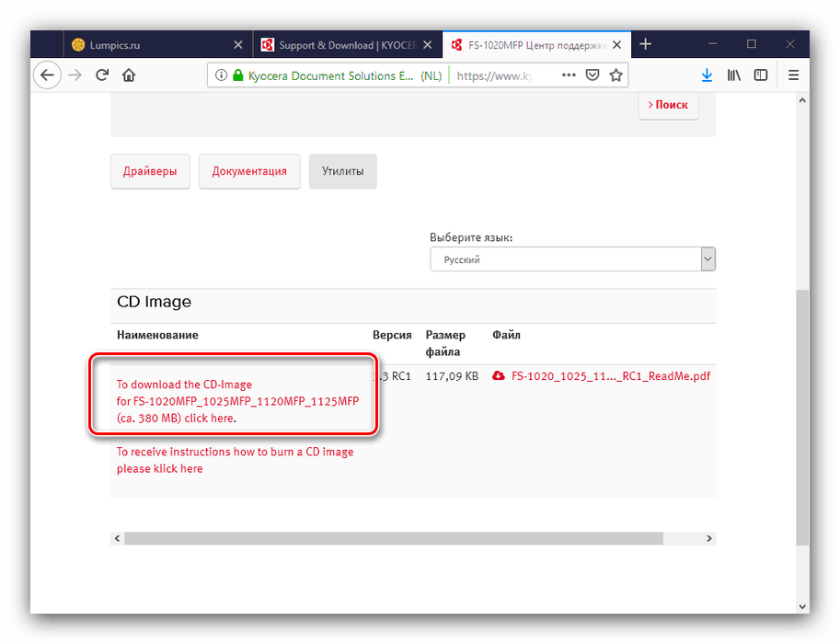The image size is (840, 644).
Task: Open the library bookshelf icon
Action: point(734,75)
